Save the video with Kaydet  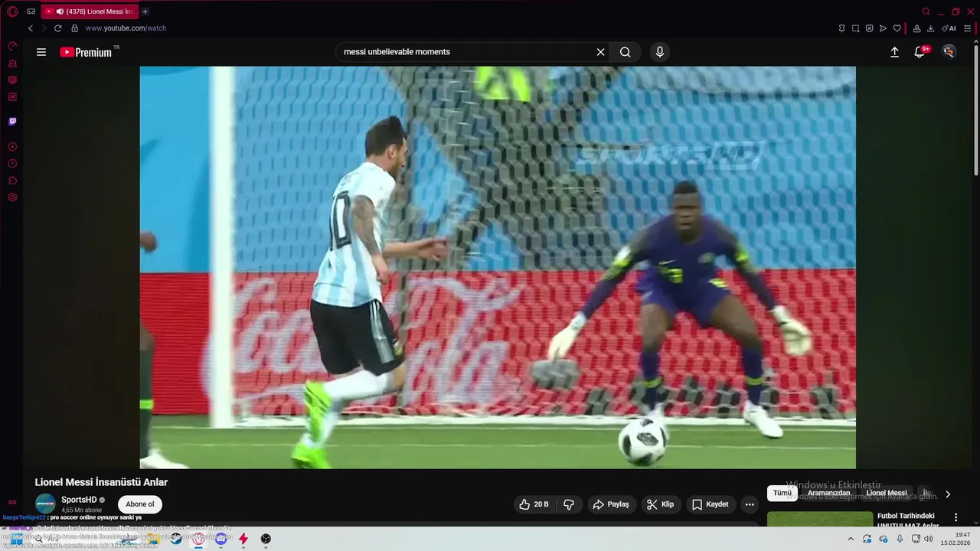[x=710, y=504]
